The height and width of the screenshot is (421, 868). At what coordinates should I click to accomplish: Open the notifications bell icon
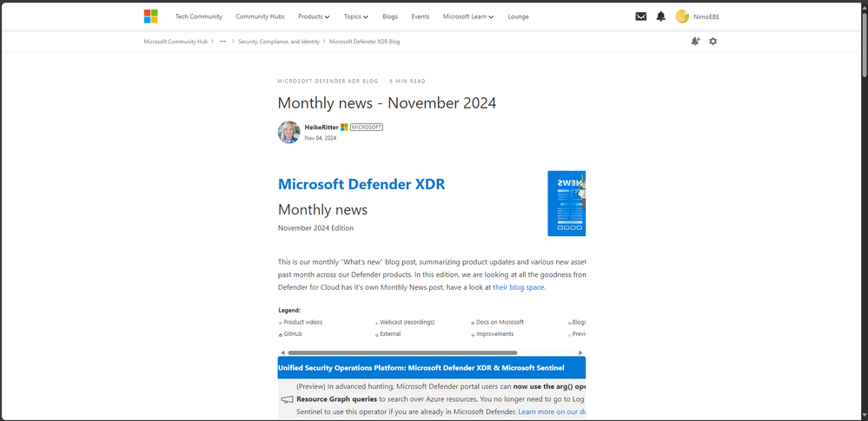pyautogui.click(x=661, y=16)
